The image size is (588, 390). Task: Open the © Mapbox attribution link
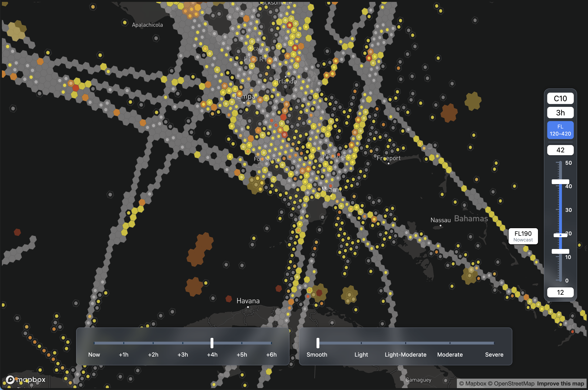pyautogui.click(x=472, y=384)
